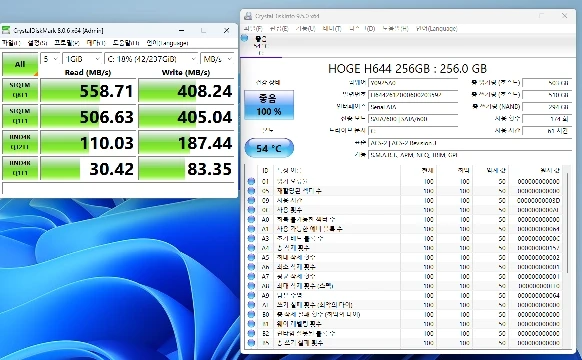Image resolution: width=582 pixels, height=360 pixels.
Task: Select the 506.63 read result
Action: click(88, 116)
